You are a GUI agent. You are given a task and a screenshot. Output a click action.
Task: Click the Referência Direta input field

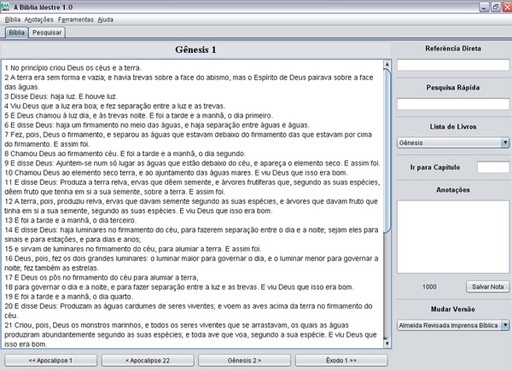click(453, 65)
